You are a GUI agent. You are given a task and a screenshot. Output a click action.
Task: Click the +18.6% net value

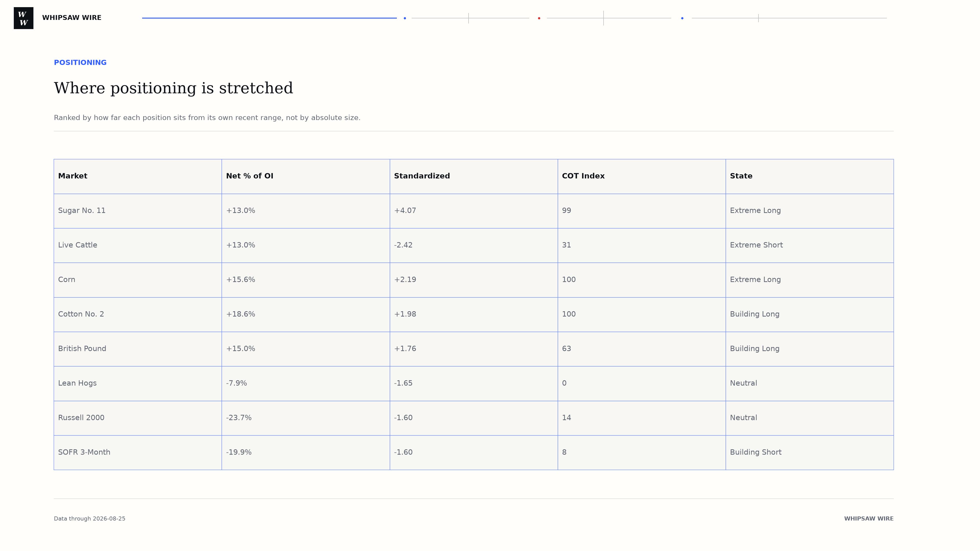click(x=240, y=315)
